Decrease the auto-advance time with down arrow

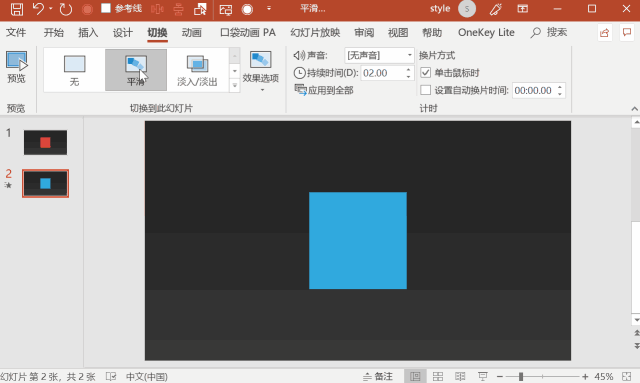click(x=560, y=94)
